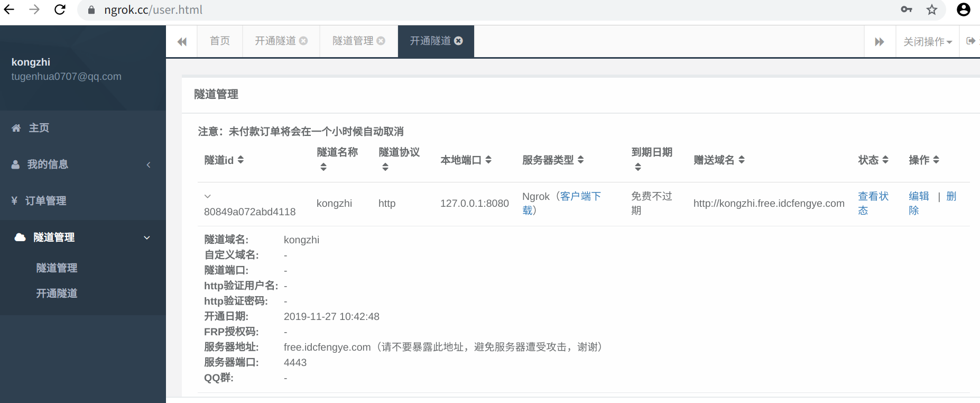
Task: Click the home icon beside 主页
Action: [16, 128]
